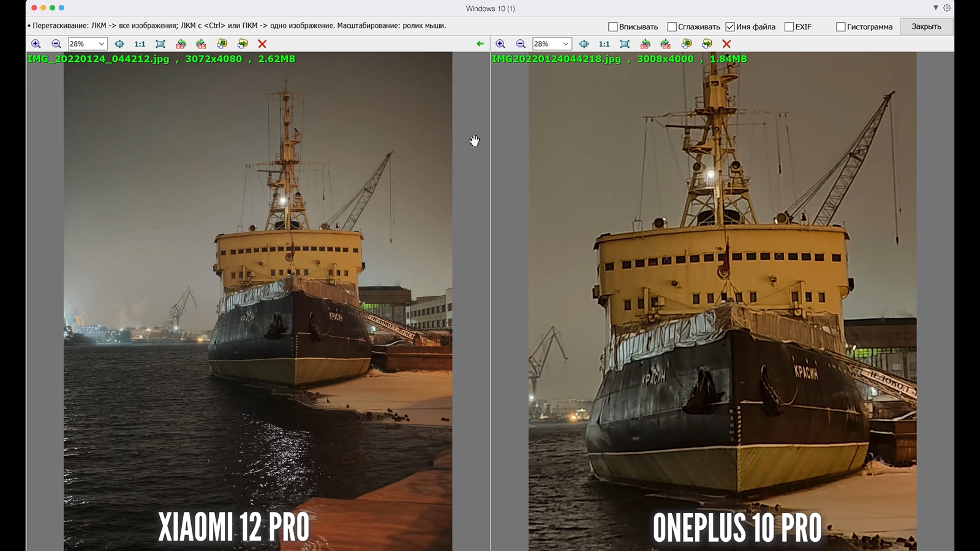Turn on the Гистограмма checkbox
The height and width of the screenshot is (551, 980).
(x=841, y=27)
